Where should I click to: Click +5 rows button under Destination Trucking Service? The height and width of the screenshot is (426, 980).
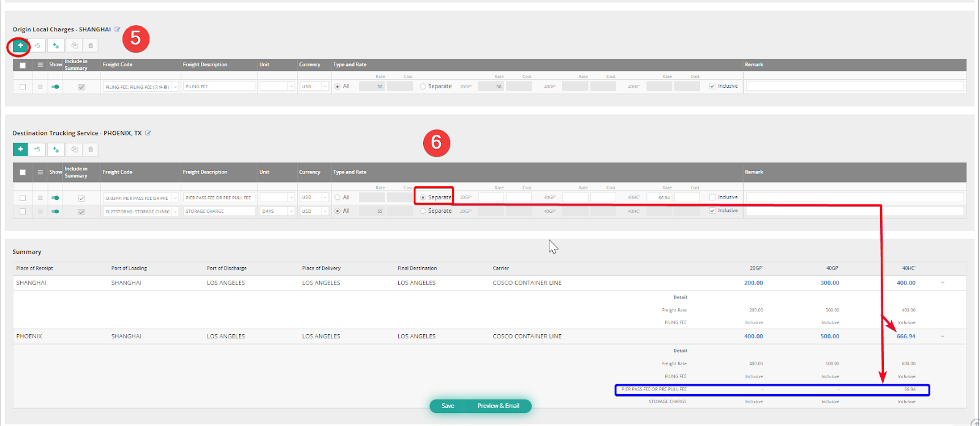(37, 149)
